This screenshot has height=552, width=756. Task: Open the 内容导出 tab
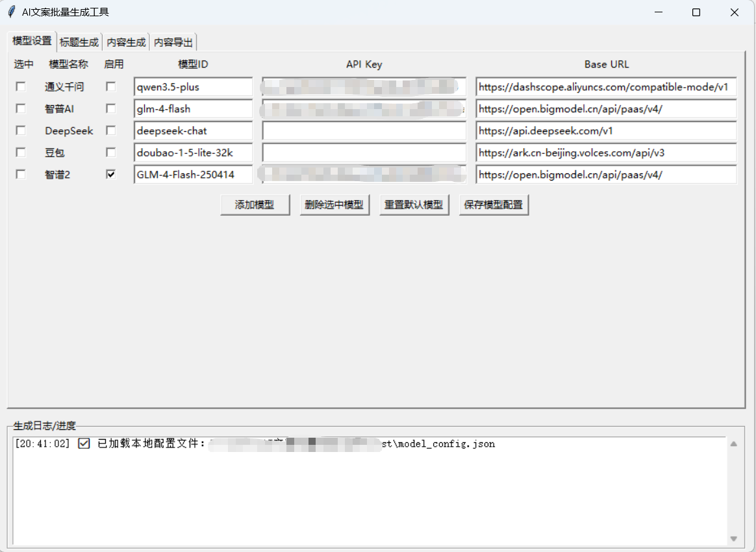(x=173, y=42)
